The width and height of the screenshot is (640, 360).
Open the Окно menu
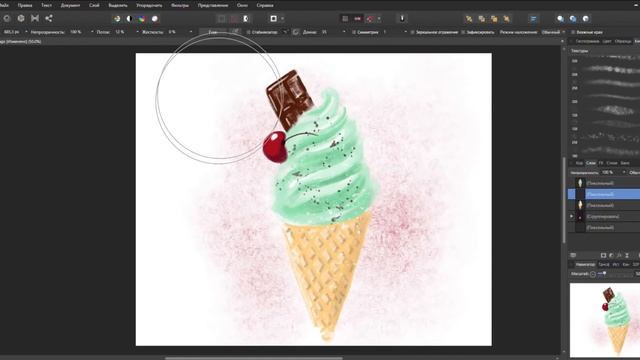242,5
